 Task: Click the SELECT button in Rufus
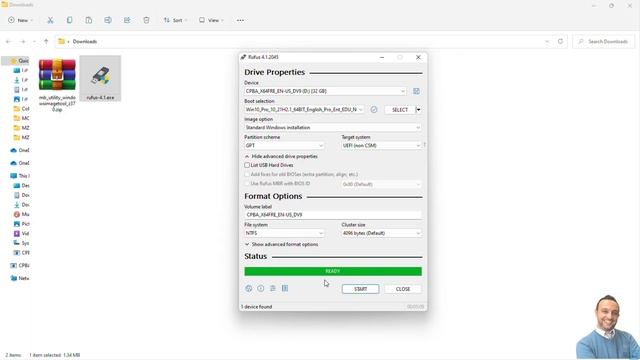(400, 109)
